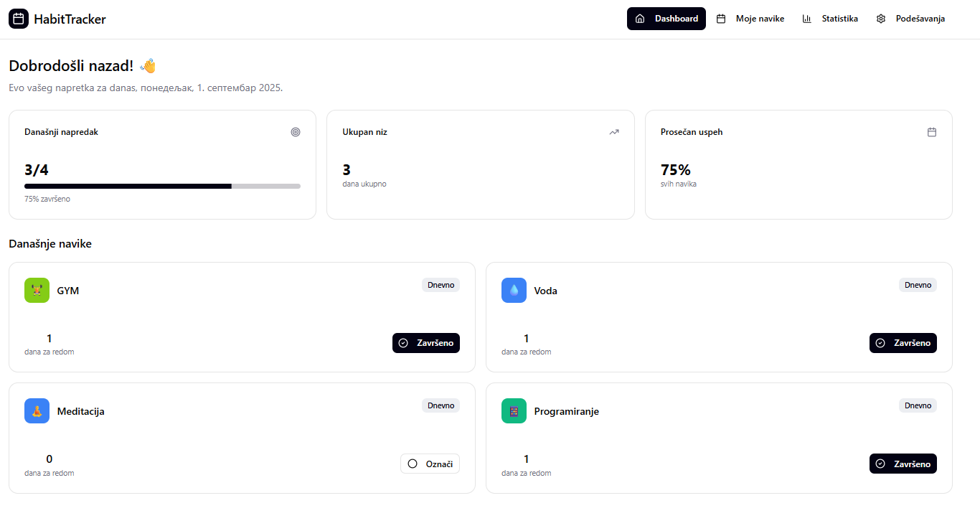Click the green GYM habit icon
The image size is (980, 526).
coord(37,290)
